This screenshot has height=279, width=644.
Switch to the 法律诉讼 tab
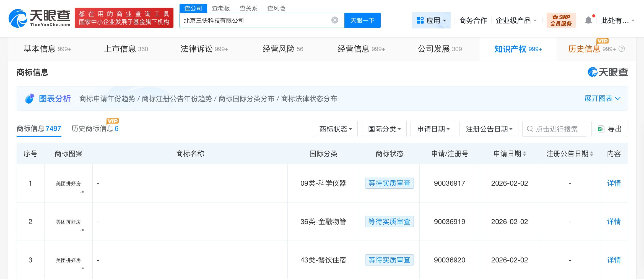[x=204, y=49]
